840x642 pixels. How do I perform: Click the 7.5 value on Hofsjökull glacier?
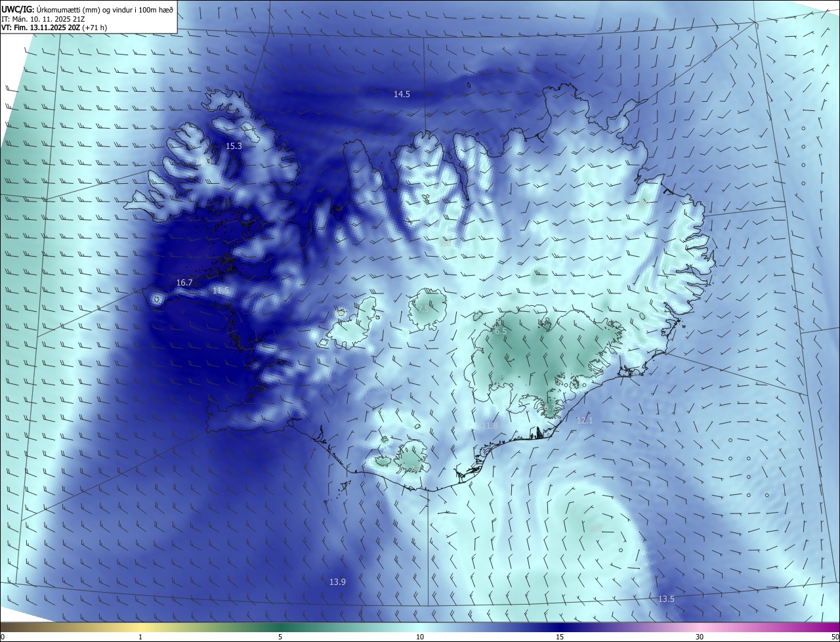point(424,309)
